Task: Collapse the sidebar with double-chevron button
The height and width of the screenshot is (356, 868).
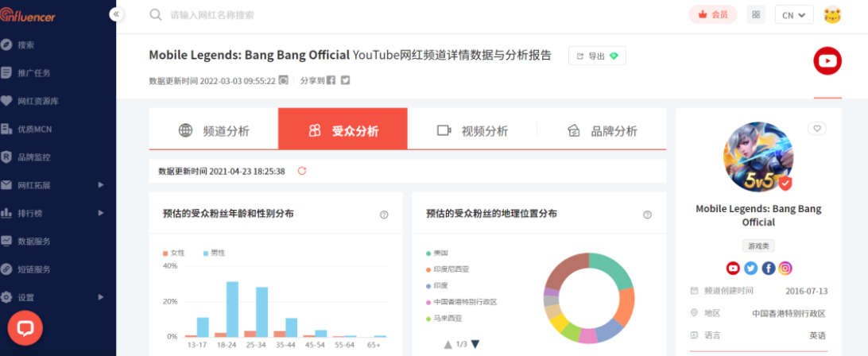Action: 116,14
